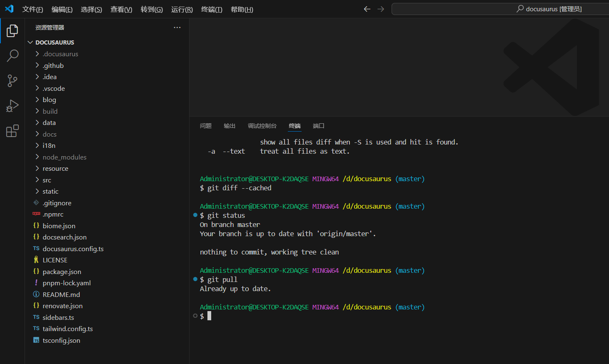Screen dimensions: 609x364
Task: Expand the docs folder
Action: (37, 134)
